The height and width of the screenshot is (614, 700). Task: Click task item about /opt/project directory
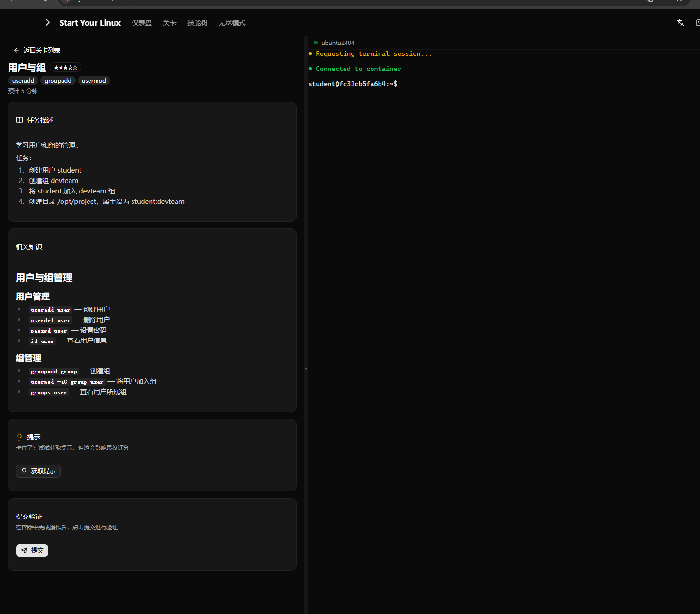pyautogui.click(x=106, y=202)
